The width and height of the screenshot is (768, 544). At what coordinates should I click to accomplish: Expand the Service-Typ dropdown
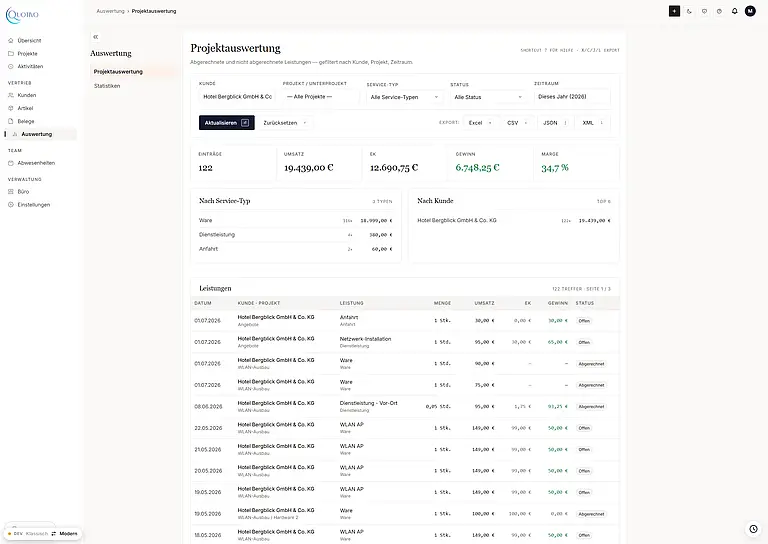(405, 97)
